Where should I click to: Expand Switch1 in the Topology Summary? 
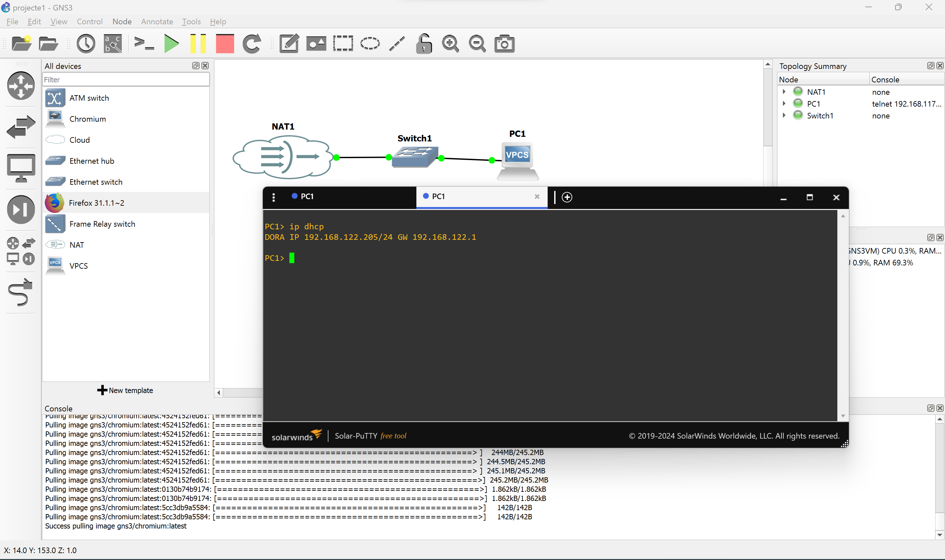pos(784,115)
